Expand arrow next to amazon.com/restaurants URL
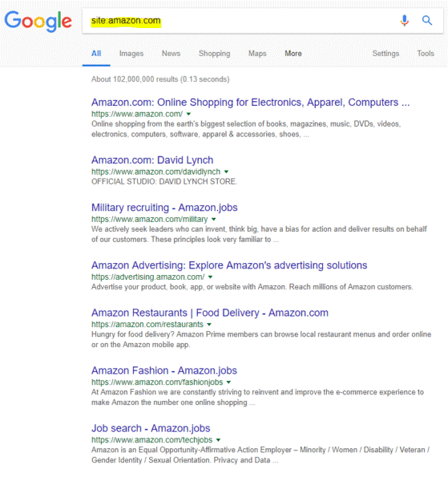Screen dimensions: 448x481 pyautogui.click(x=209, y=324)
